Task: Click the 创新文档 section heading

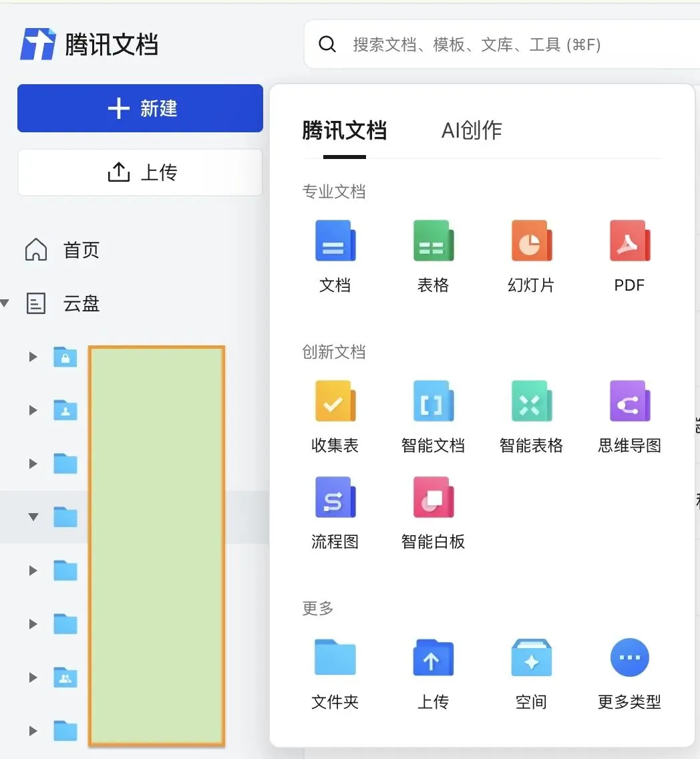Action: tap(334, 352)
